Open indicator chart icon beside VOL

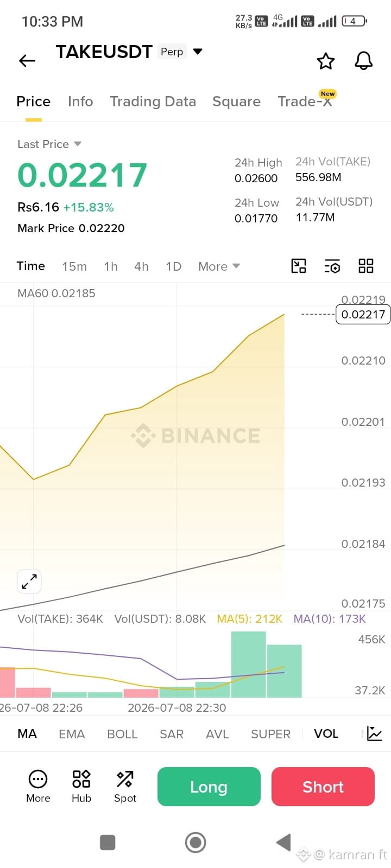(x=375, y=733)
